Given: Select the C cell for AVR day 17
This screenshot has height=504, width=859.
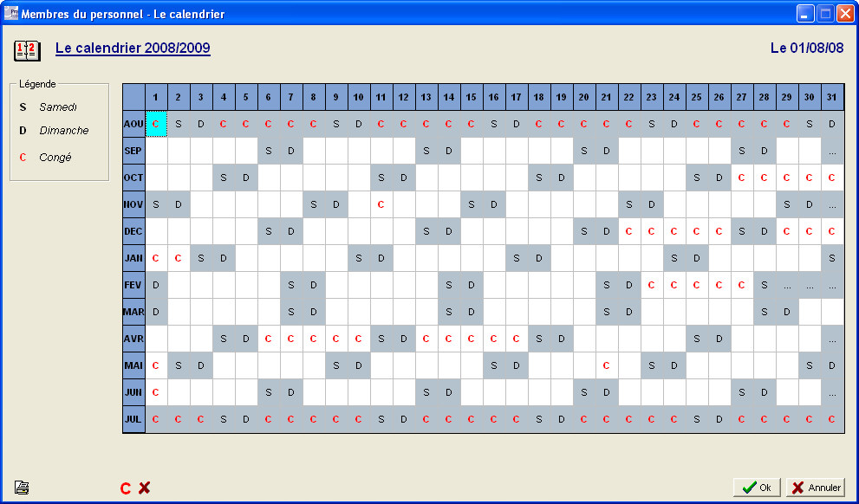Looking at the screenshot, I should coord(516,339).
